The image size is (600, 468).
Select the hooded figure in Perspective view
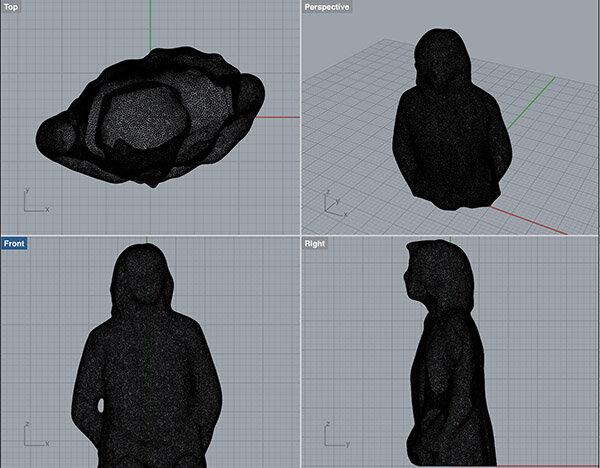click(452, 119)
